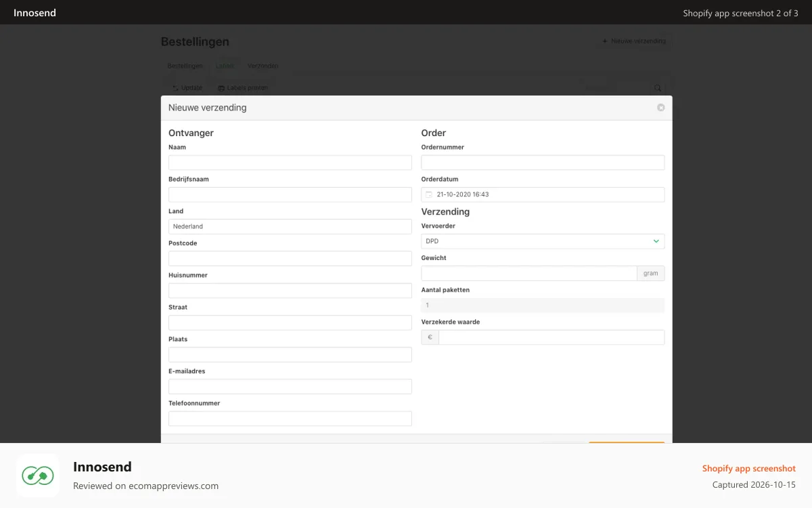Focus the Plaats input field
Viewport: 812px width, 508px height.
pos(290,354)
